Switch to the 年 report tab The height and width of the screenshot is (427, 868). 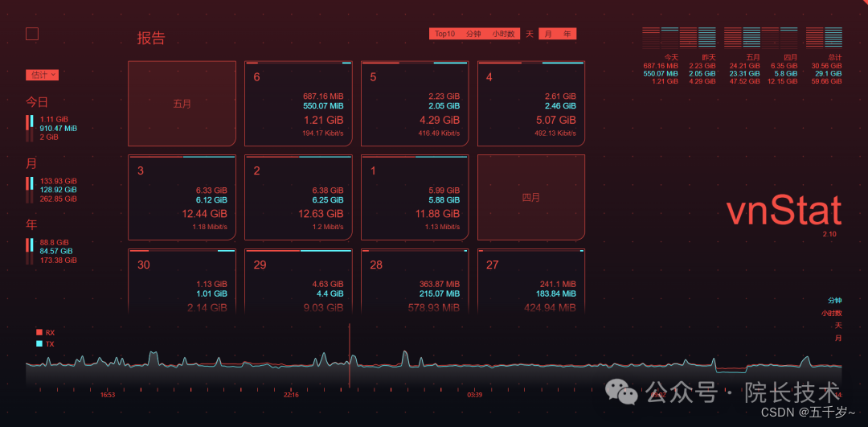tap(567, 35)
